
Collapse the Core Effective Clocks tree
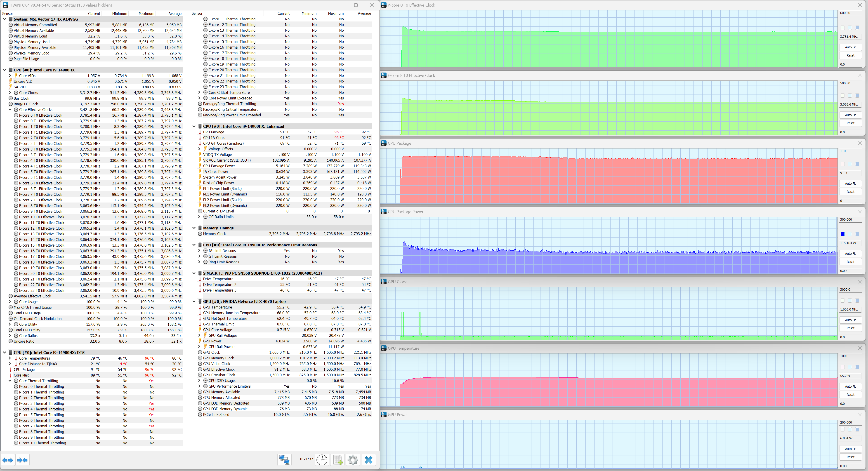tap(10, 109)
